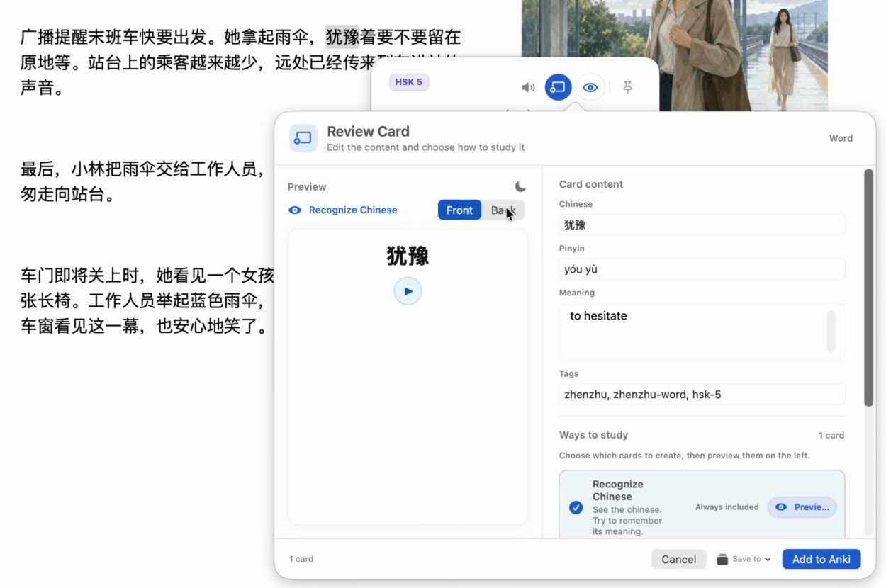Click the Preview button on Recognize Chinese card
Viewport: 886px width, 588px height.
coord(802,507)
